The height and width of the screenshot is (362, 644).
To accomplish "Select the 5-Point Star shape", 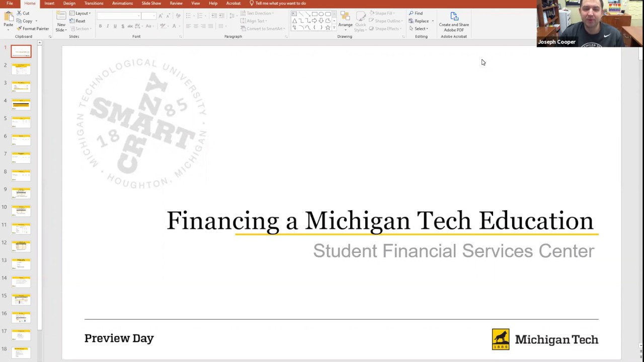I will [328, 27].
